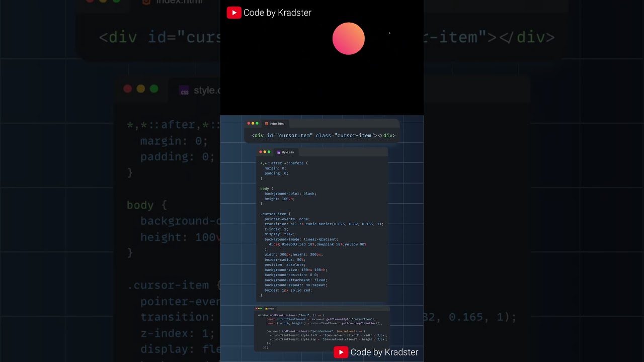Screen dimensions: 644x362
Task: Click the 'background-attachment: fixed;' line
Action: pos(296,280)
